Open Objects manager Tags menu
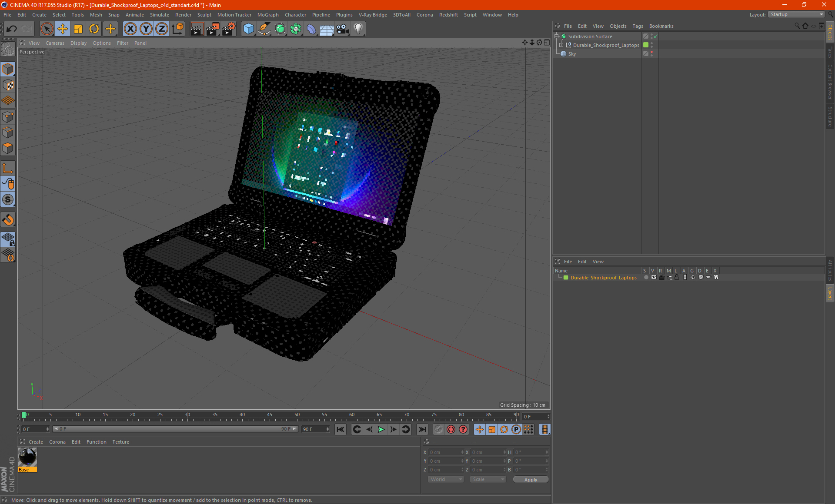Image resolution: width=835 pixels, height=504 pixels. click(638, 26)
